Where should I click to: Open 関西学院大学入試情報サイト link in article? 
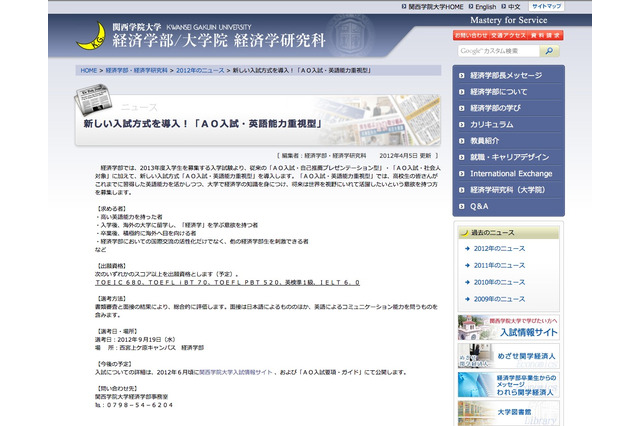(236, 372)
